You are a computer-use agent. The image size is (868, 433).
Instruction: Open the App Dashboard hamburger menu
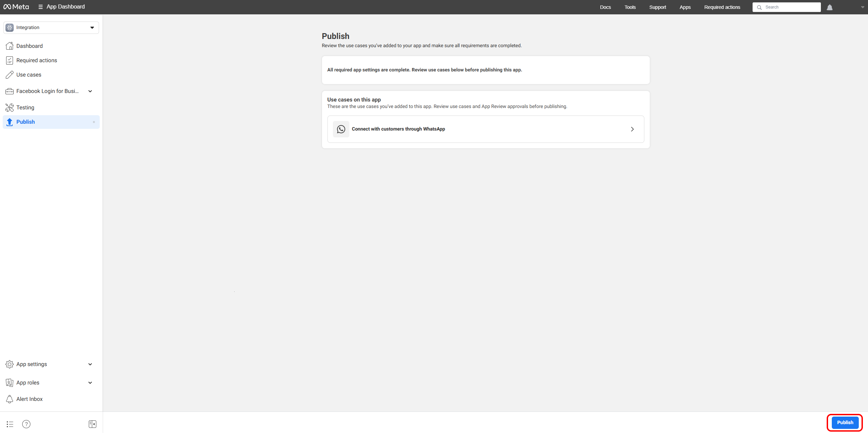[40, 7]
